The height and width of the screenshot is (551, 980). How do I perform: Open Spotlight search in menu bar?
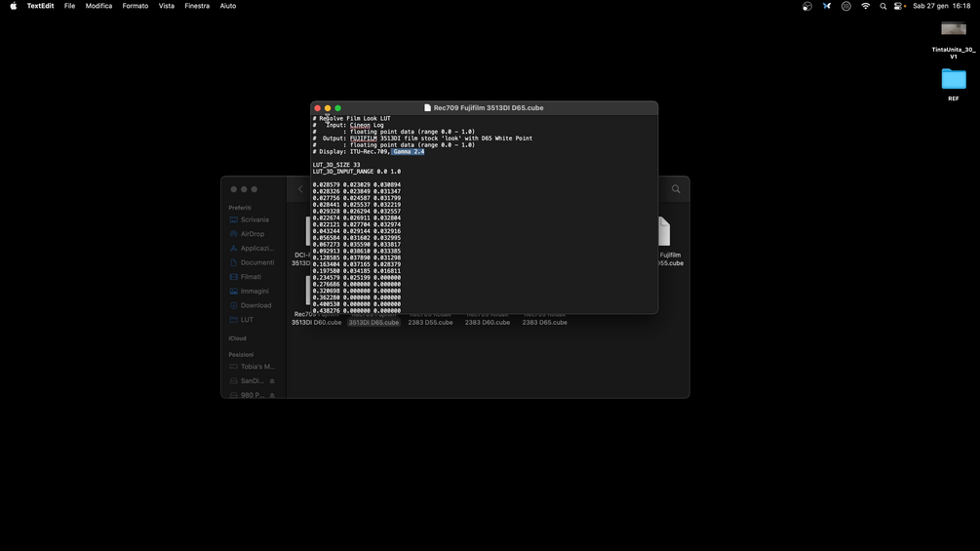coord(882,6)
